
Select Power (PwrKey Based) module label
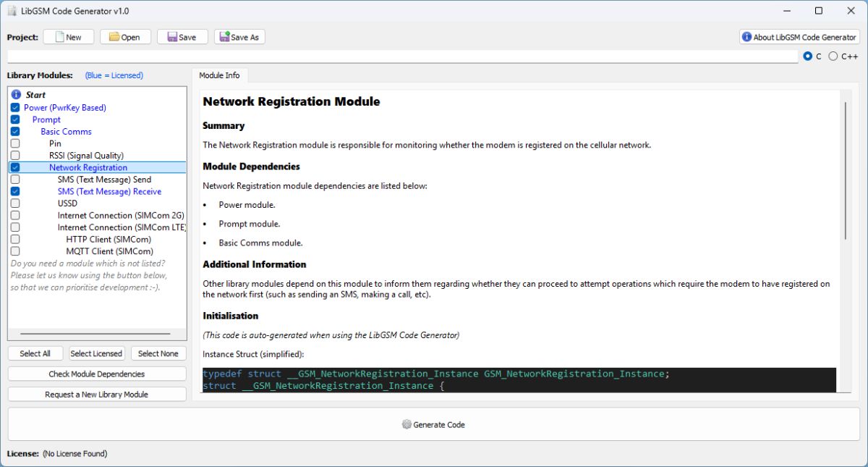65,107
